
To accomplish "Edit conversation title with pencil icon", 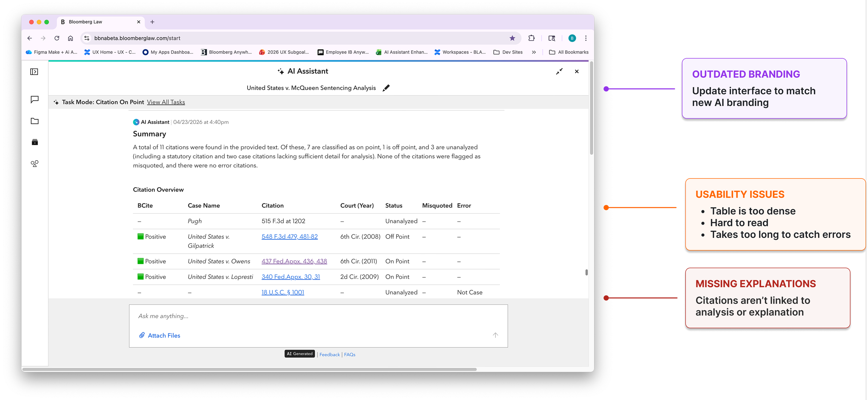I will 386,88.
